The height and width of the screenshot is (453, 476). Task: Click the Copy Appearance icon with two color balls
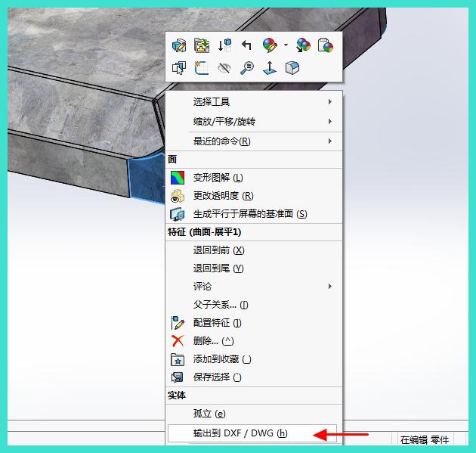click(x=303, y=45)
